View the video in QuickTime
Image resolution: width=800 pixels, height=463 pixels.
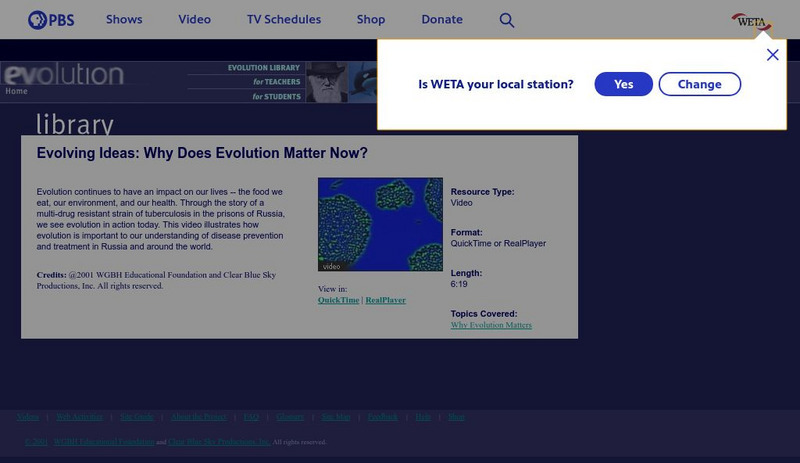coord(338,300)
